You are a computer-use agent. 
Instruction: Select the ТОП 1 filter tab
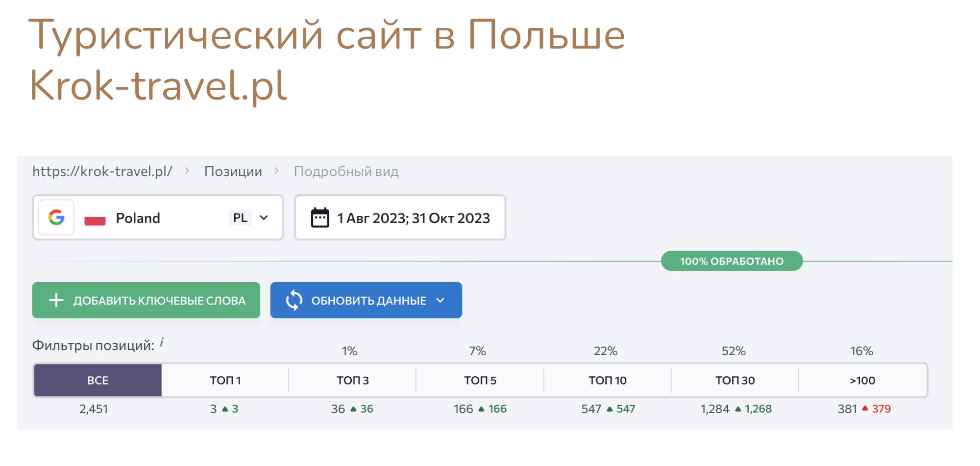225,380
